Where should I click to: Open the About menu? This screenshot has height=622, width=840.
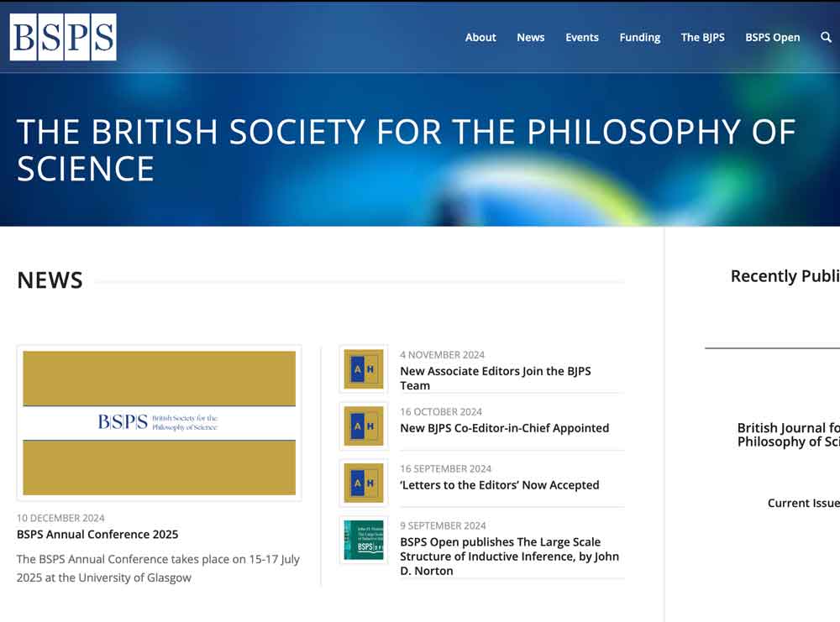click(480, 37)
